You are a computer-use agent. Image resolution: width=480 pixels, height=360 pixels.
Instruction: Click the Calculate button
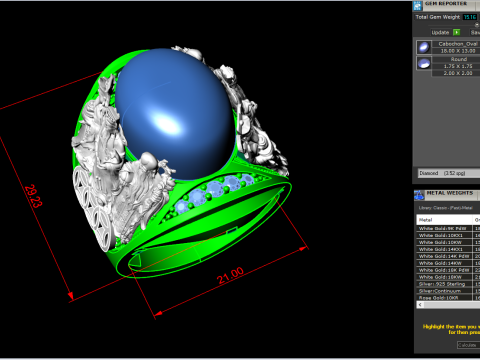click(468, 345)
